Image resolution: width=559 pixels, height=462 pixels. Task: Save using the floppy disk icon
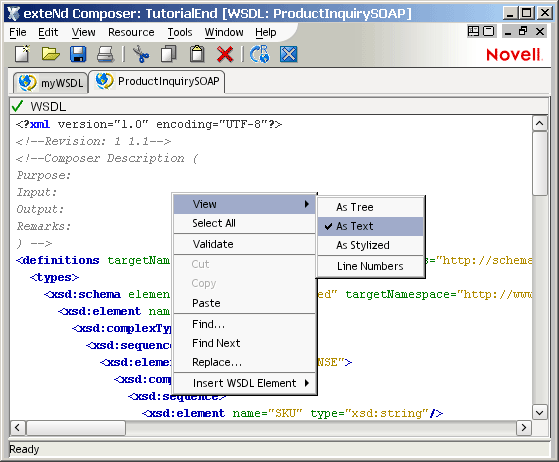[x=78, y=54]
